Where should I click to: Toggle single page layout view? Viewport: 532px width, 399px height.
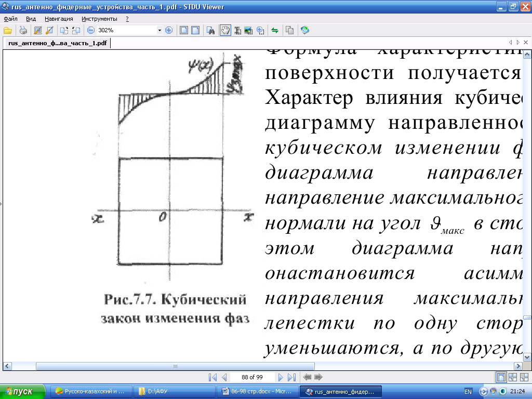(x=501, y=377)
